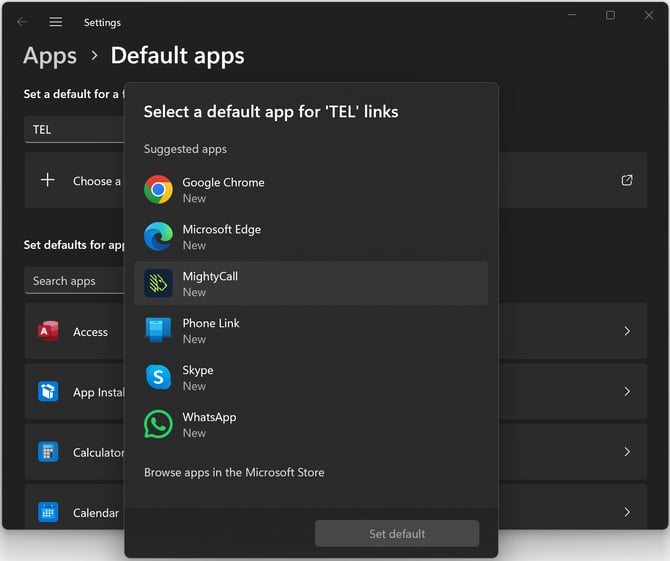Select the WhatsApp icon
The width and height of the screenshot is (670, 561).
coord(158,424)
